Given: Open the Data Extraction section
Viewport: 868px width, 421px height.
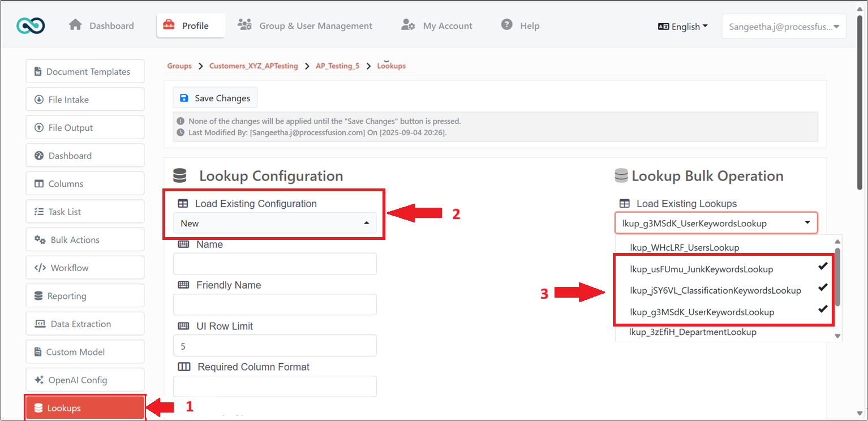Looking at the screenshot, I should (85, 324).
